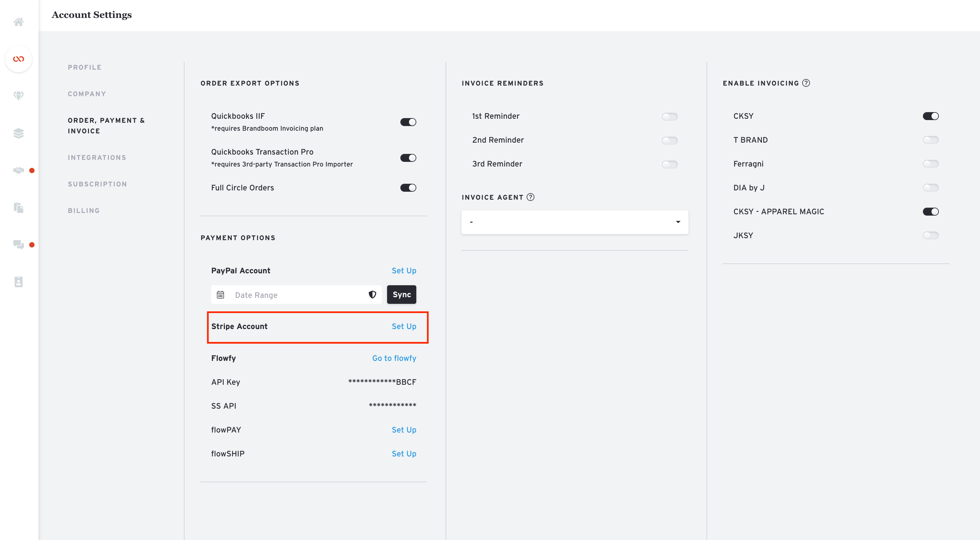Enable invoicing for T BRAND
This screenshot has height=540, width=980.
point(931,140)
